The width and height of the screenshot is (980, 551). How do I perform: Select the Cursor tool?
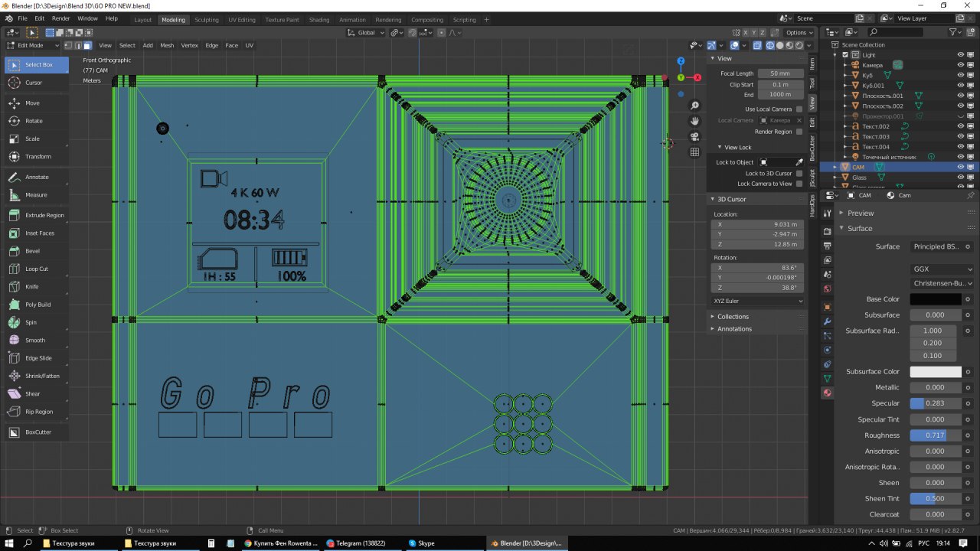point(36,83)
